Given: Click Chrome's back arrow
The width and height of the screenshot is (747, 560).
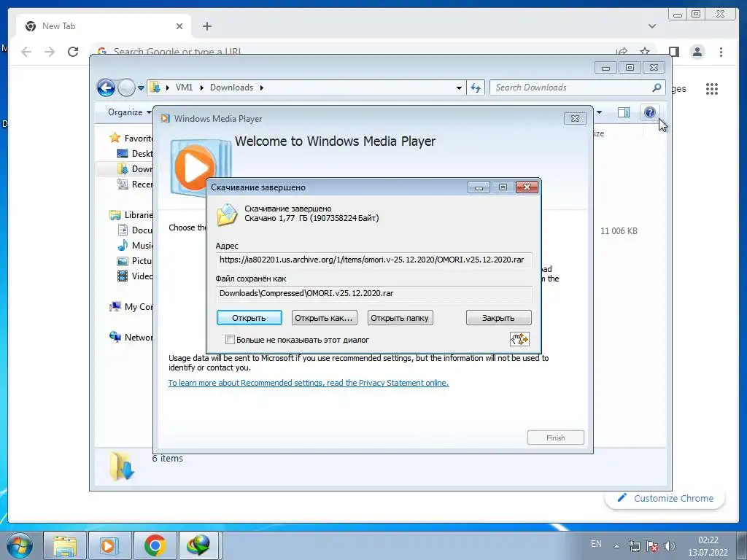Looking at the screenshot, I should pos(26,52).
